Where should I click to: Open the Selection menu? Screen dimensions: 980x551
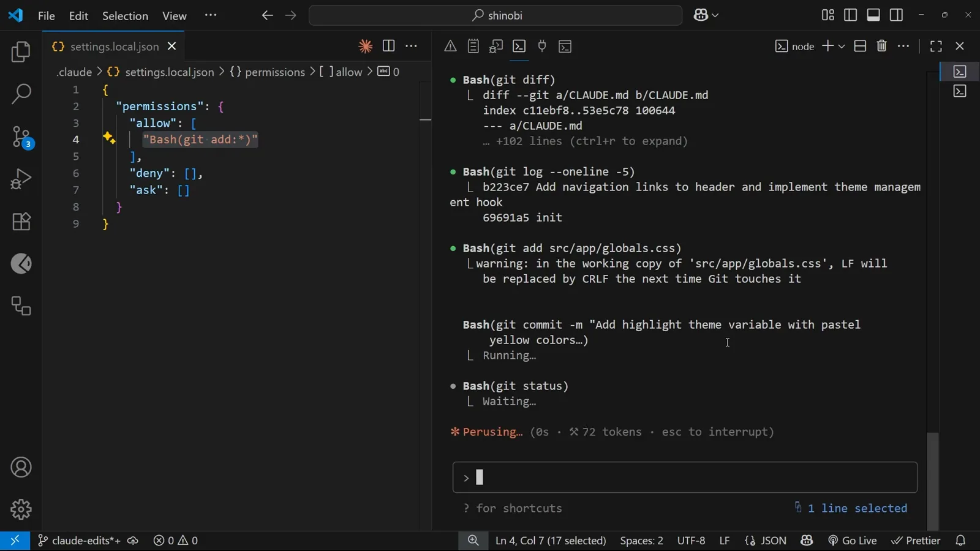125,16
